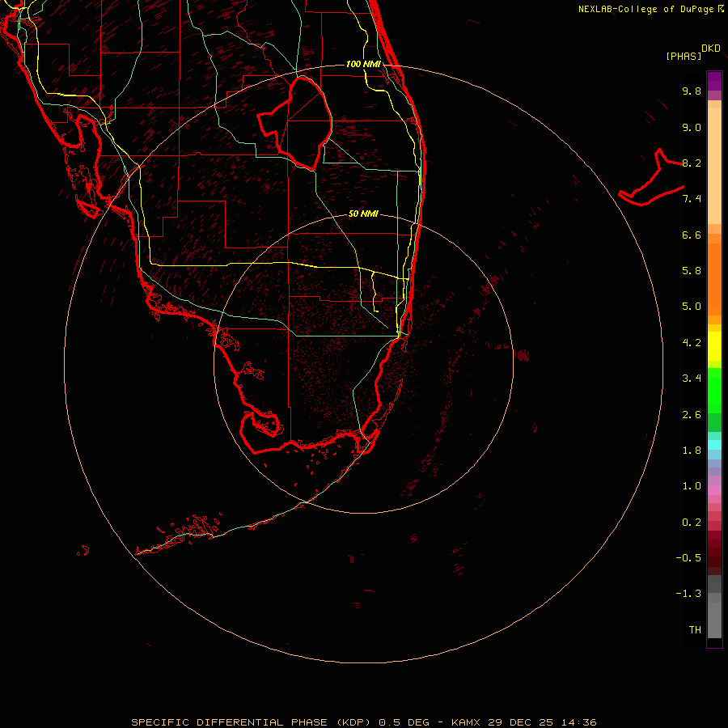728x728 pixels.
Task: Pick the gray swatch at the bottom of the scale
Action: [714, 620]
